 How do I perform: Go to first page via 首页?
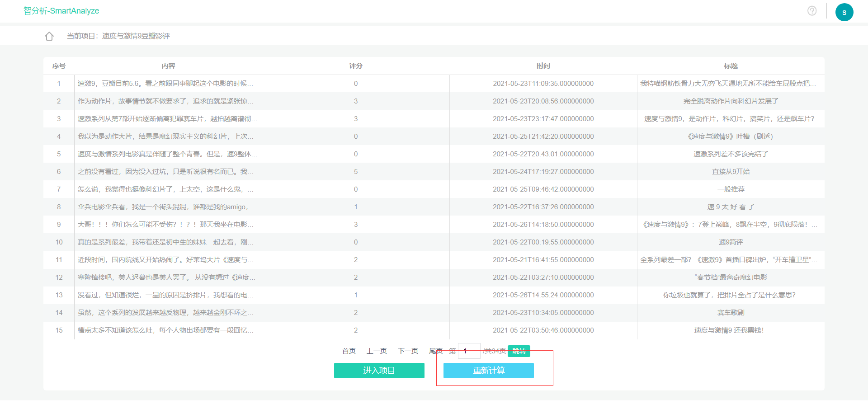point(349,351)
